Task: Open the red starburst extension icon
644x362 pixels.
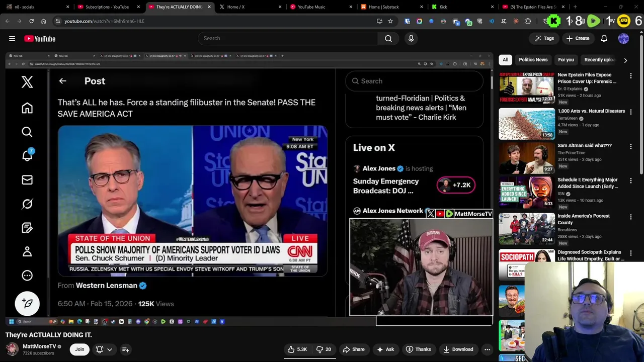Action: pos(516,21)
